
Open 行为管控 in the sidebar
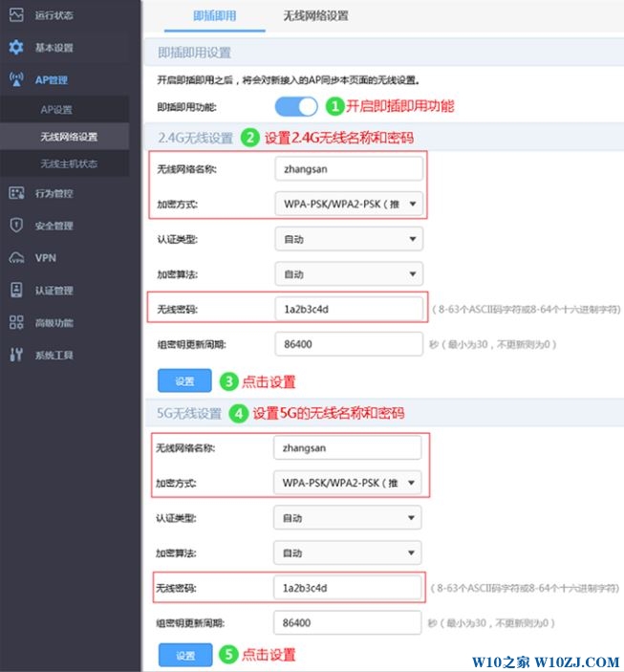pos(54,193)
